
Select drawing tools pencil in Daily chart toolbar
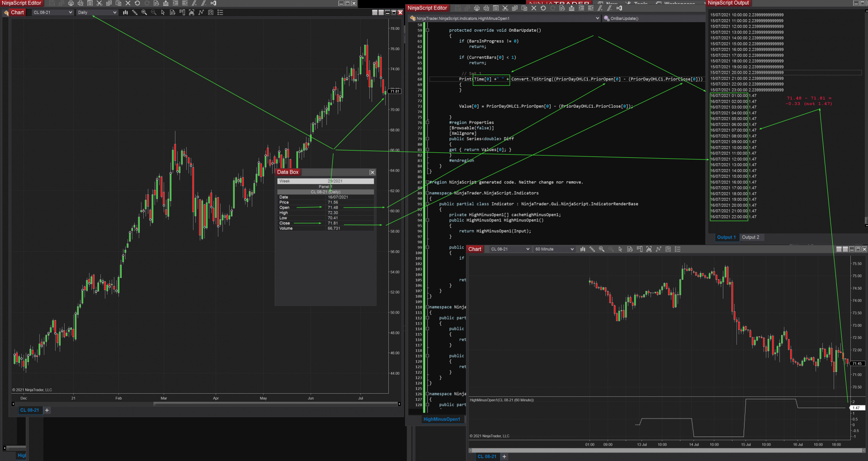pos(135,13)
